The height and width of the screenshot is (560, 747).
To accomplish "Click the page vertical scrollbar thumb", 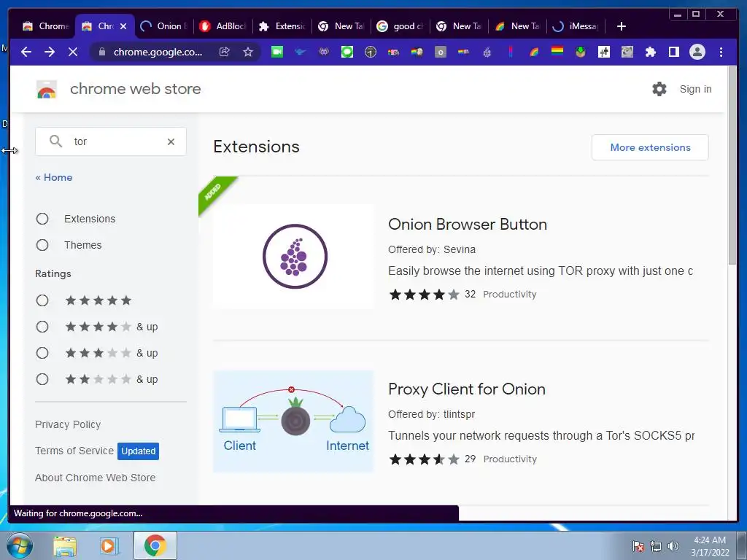I will tap(732, 166).
